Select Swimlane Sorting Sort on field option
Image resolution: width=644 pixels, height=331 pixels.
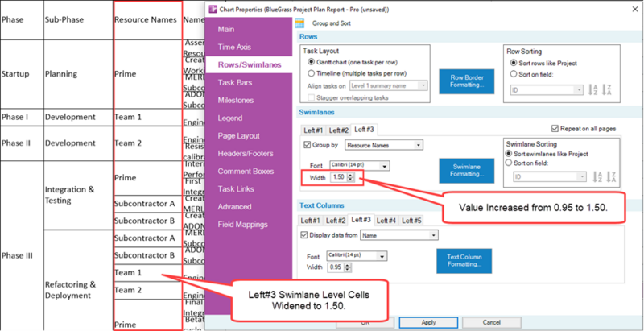click(510, 163)
